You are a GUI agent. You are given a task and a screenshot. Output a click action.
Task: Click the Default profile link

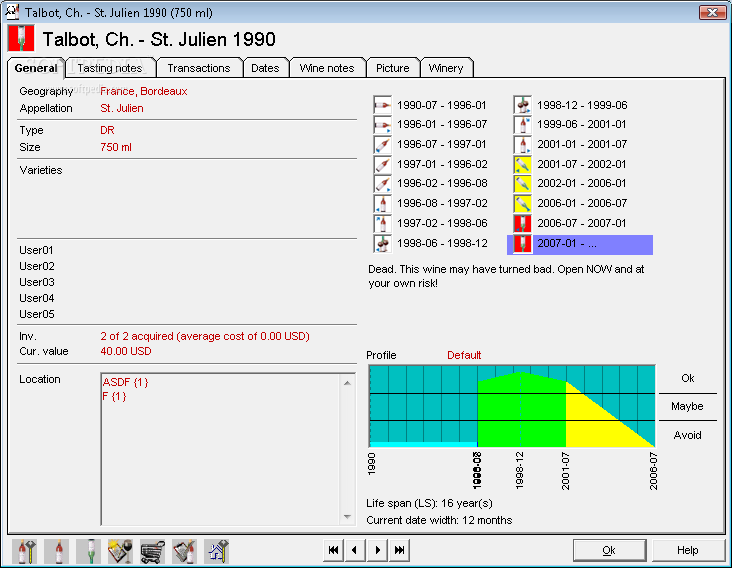pos(464,355)
